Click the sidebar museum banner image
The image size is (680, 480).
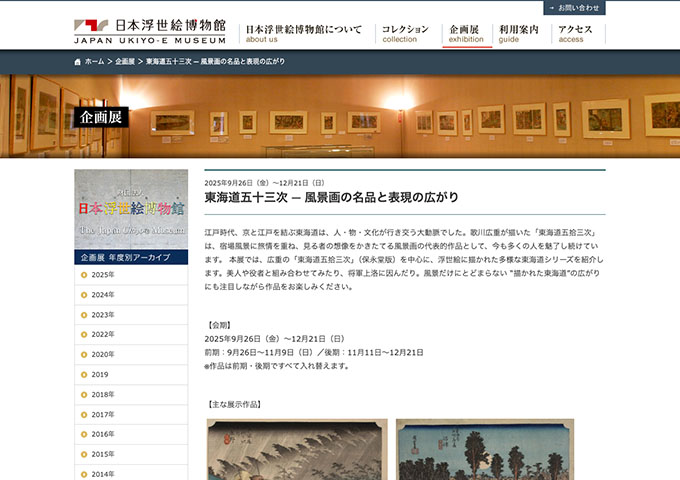(x=130, y=209)
